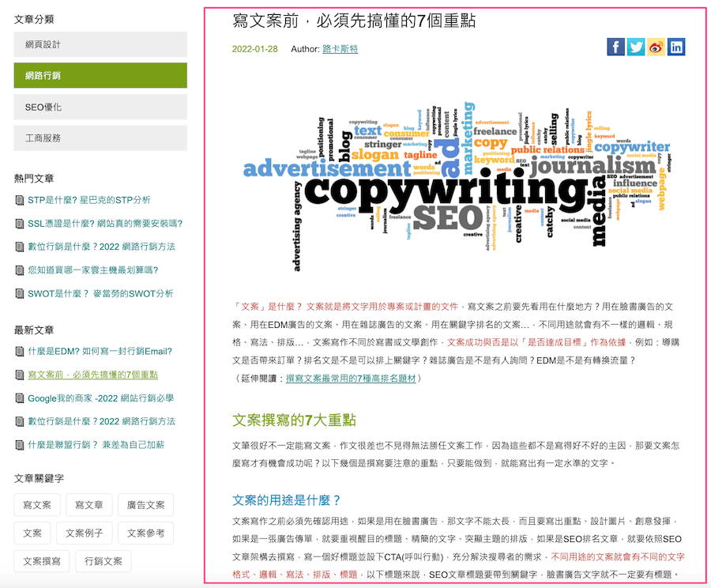
Task: Open sidebar link 寫文案前，必須先搞懂的7個重點
Action: pyautogui.click(x=93, y=375)
